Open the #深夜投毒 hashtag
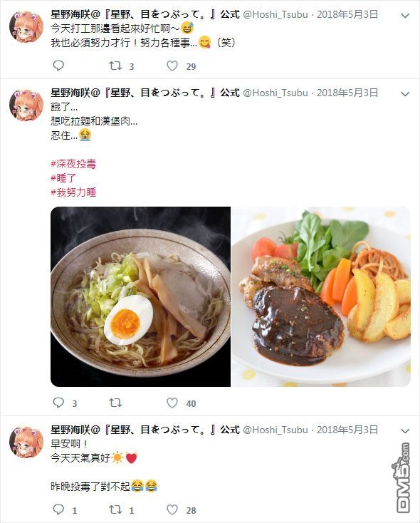The height and width of the screenshot is (523, 420). [73, 164]
